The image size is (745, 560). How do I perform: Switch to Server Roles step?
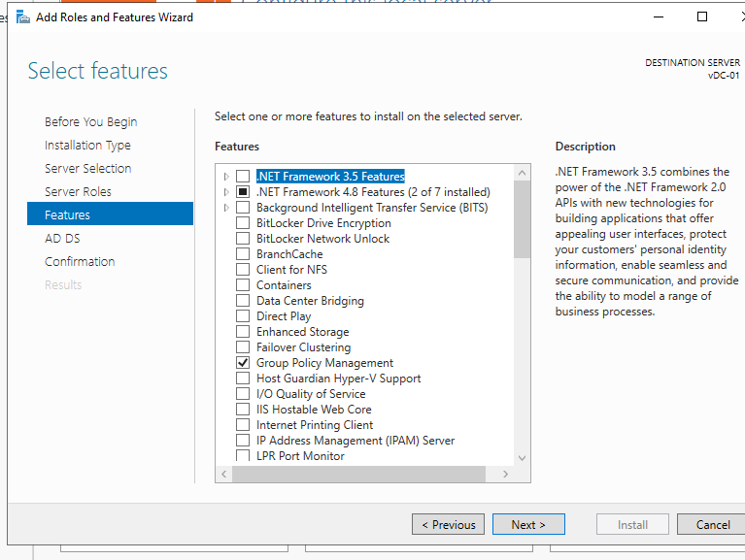click(78, 192)
